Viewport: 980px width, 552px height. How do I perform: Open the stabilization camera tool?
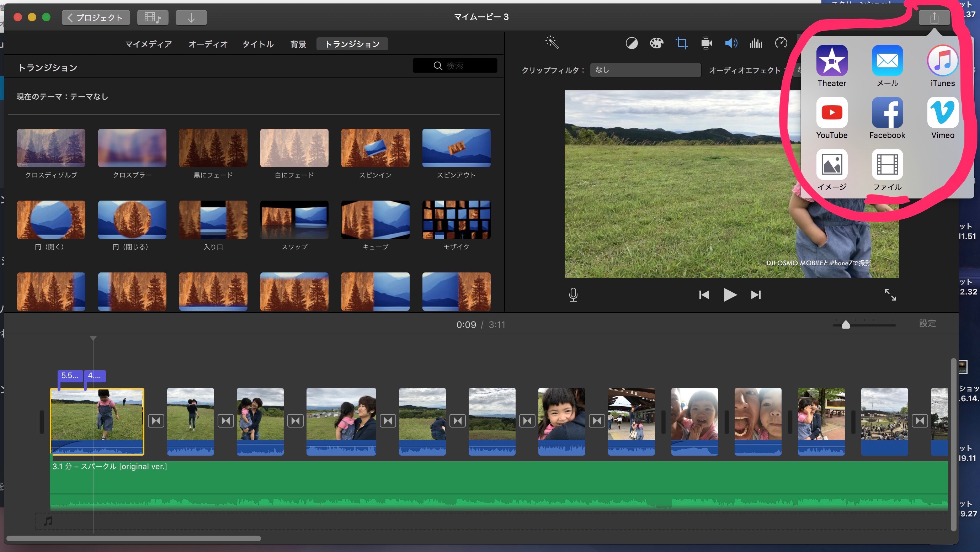[707, 43]
